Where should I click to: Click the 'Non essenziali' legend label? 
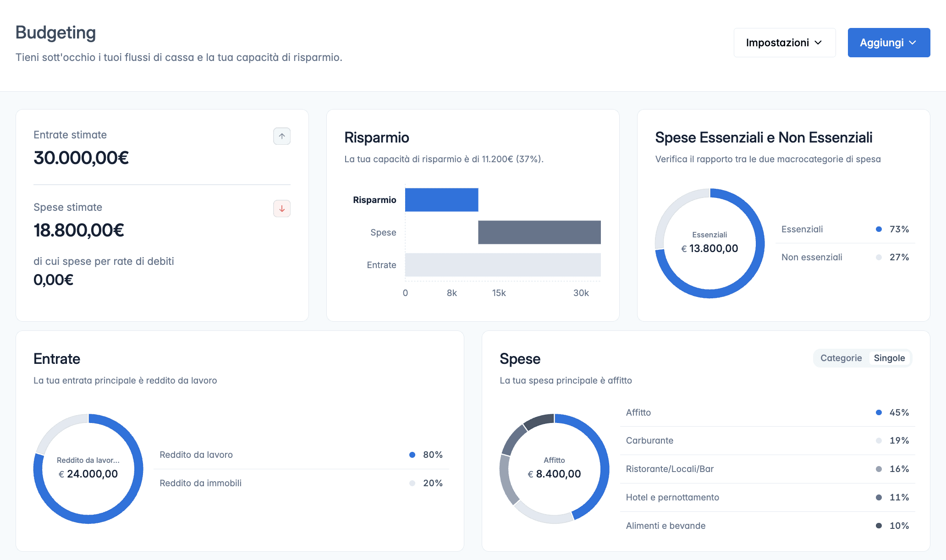point(812,257)
